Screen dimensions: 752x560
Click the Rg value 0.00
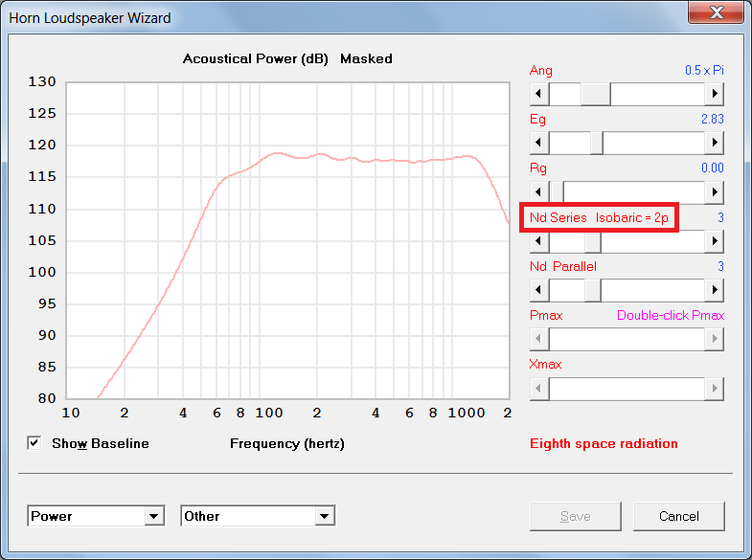[712, 168]
